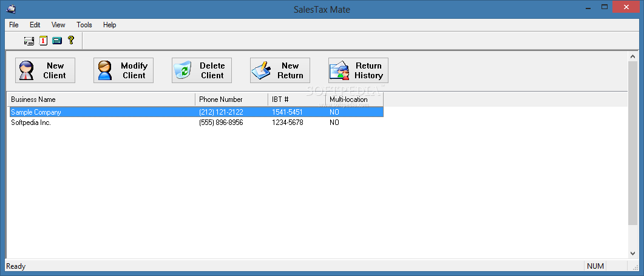Click the Ready status bar text
The height and width of the screenshot is (276, 644).
click(16, 266)
